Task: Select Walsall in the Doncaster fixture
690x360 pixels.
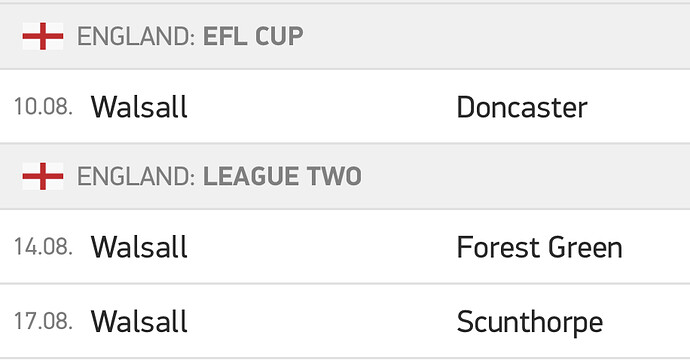Action: (x=139, y=107)
